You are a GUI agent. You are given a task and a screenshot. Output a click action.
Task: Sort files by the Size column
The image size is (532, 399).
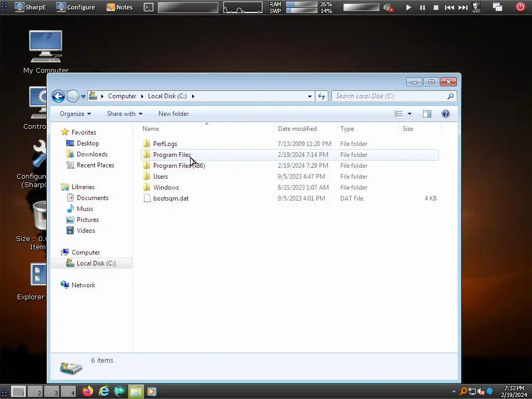pos(420,129)
